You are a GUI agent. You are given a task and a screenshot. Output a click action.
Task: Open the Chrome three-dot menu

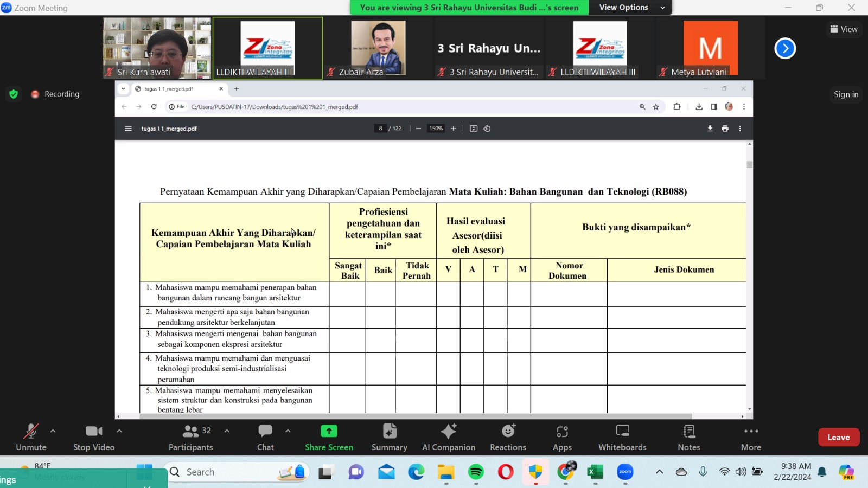pyautogui.click(x=744, y=107)
